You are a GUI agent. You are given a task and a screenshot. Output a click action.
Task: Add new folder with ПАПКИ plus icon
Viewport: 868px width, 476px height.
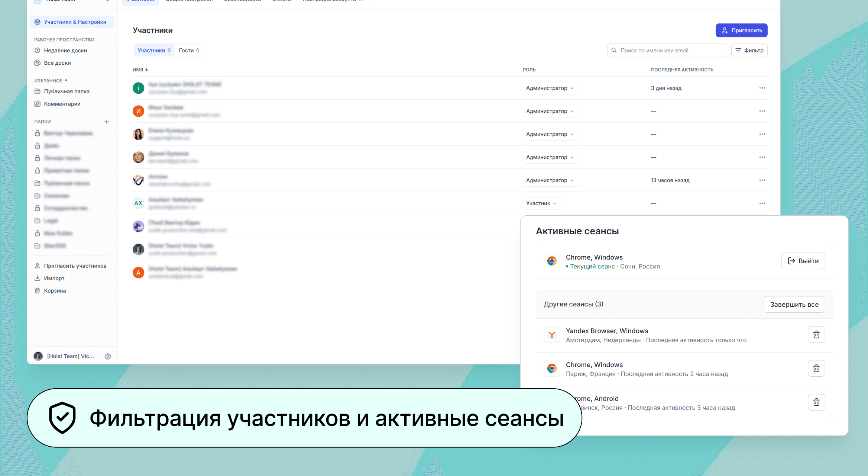click(107, 122)
